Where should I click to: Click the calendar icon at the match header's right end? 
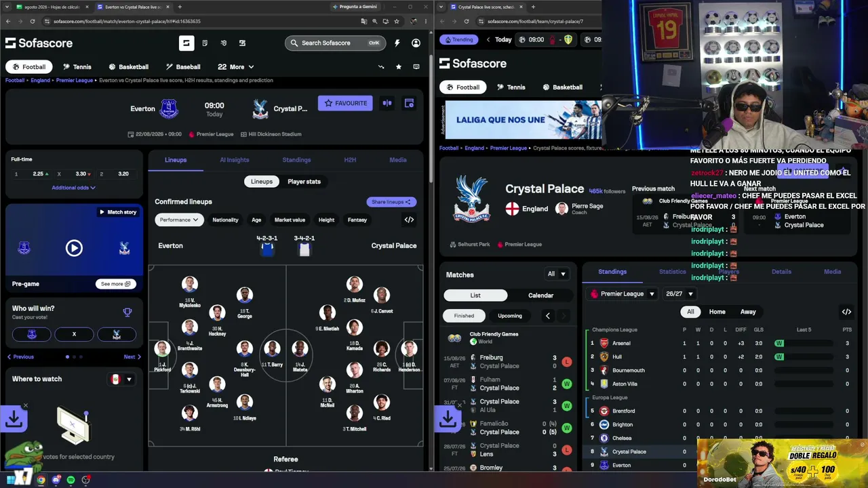pos(409,103)
